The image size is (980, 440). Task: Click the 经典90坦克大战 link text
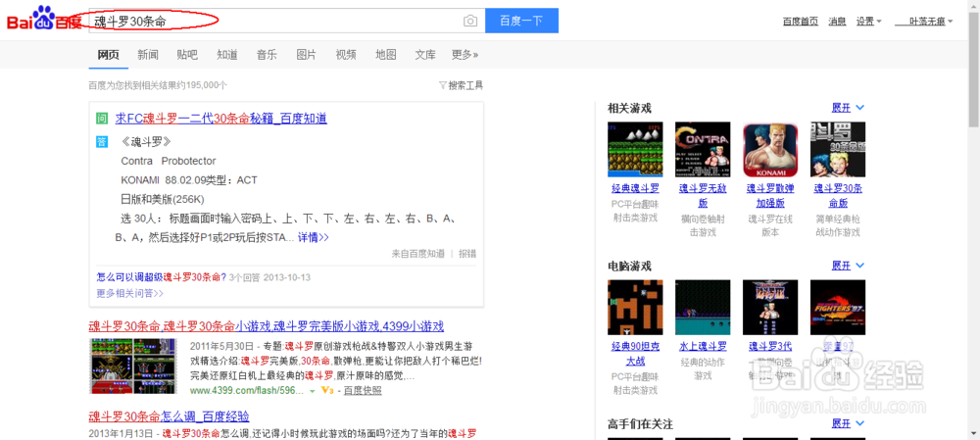(635, 353)
